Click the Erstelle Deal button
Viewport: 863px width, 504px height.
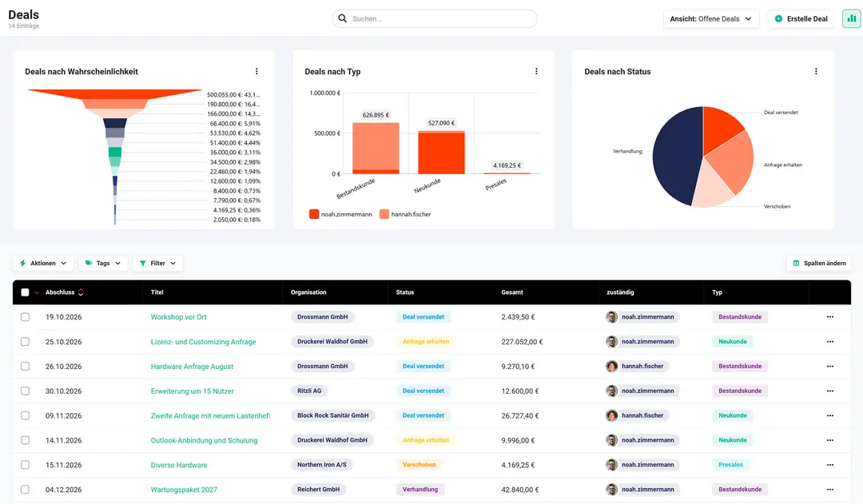[801, 18]
